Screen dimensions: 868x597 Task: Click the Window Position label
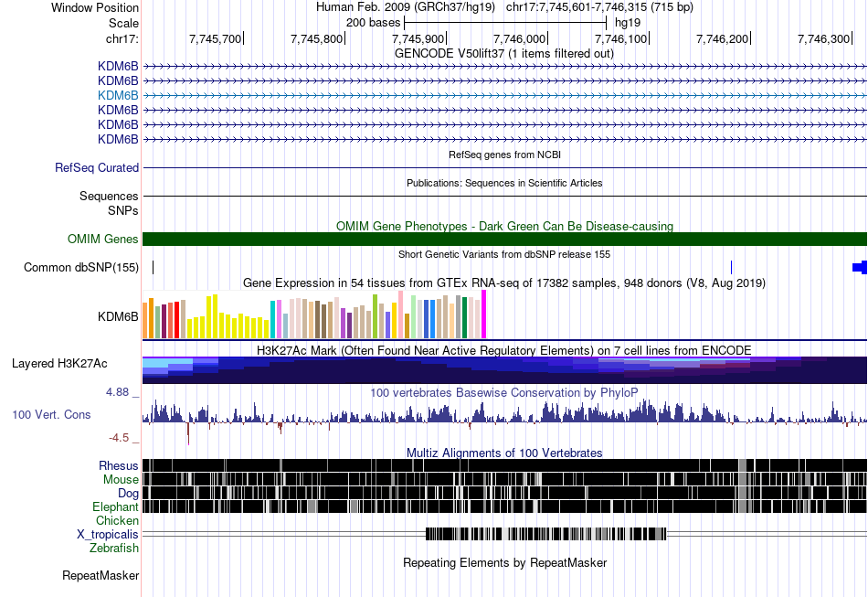pyautogui.click(x=95, y=7)
